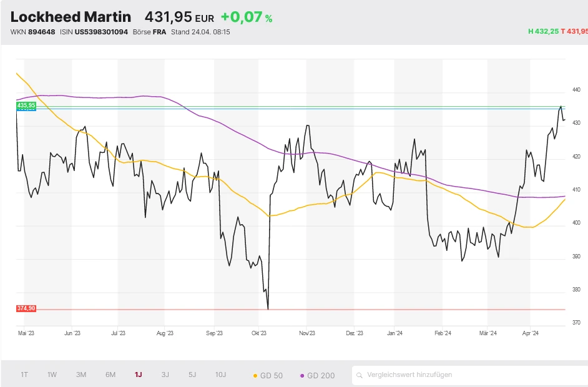
Task: Click the Vergleichswert hinzufügen search field
Action: pyautogui.click(x=437, y=375)
